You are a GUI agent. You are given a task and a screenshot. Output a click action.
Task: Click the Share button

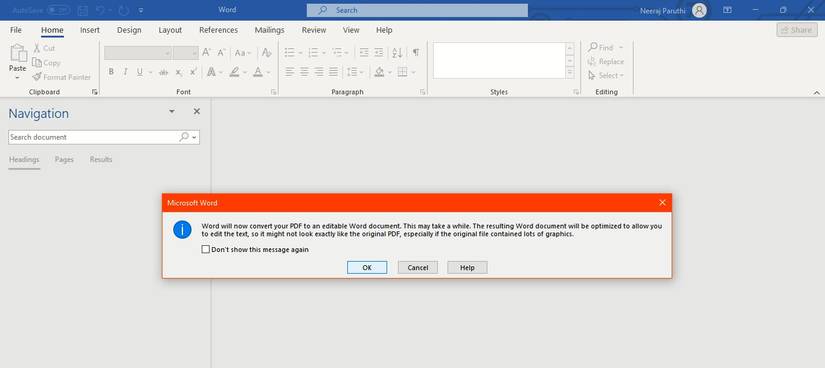click(797, 30)
